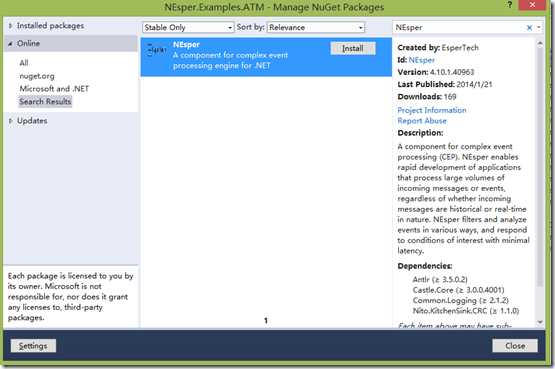Select the Search Results node

(45, 102)
